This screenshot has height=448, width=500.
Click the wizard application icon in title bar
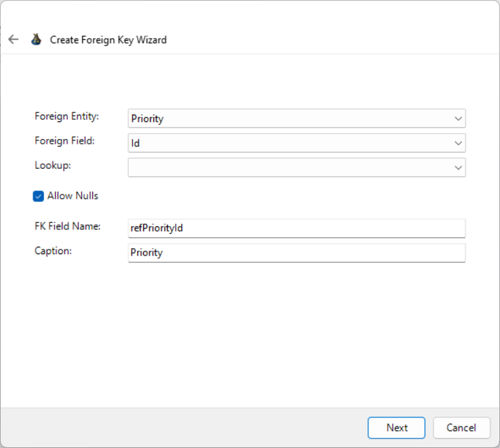tap(36, 39)
